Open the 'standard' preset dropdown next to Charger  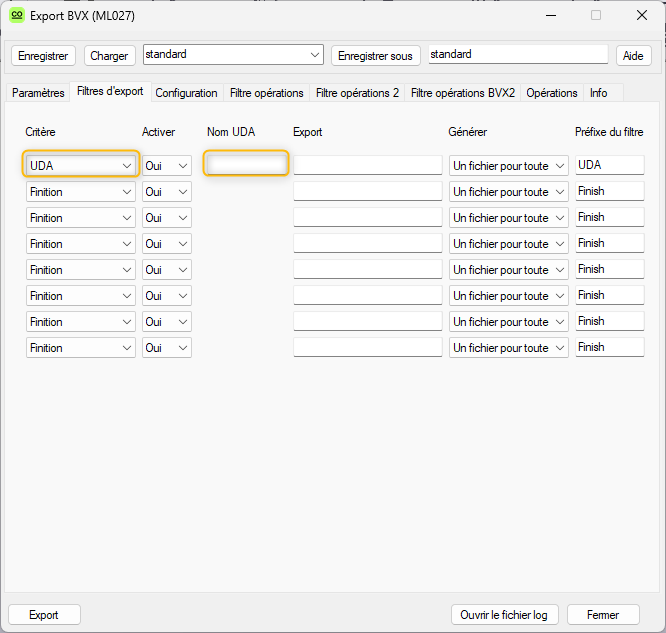[x=233, y=55]
